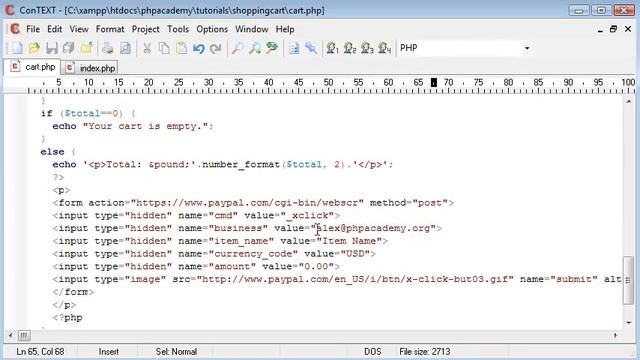Save the current file with the floppy icon

[x=52, y=48]
